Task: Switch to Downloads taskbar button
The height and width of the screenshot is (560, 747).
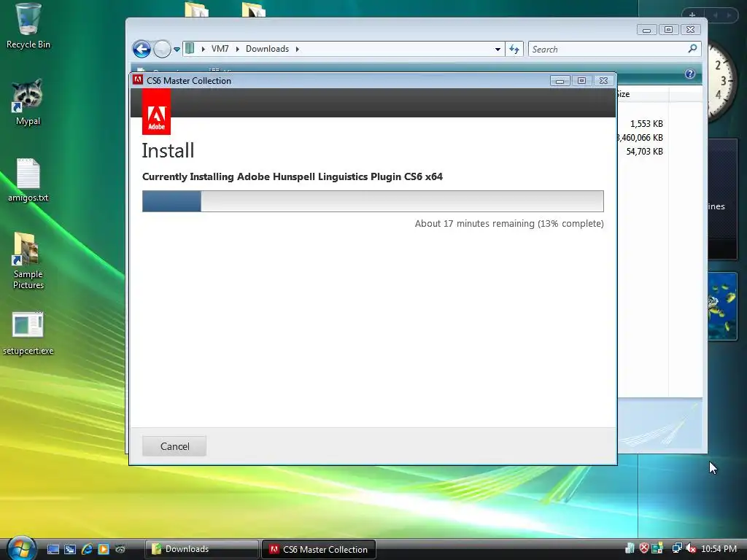Action: [201, 549]
